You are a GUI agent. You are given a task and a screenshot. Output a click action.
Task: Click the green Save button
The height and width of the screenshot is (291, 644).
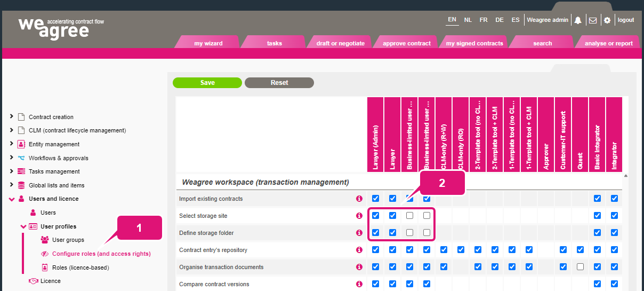tap(207, 83)
